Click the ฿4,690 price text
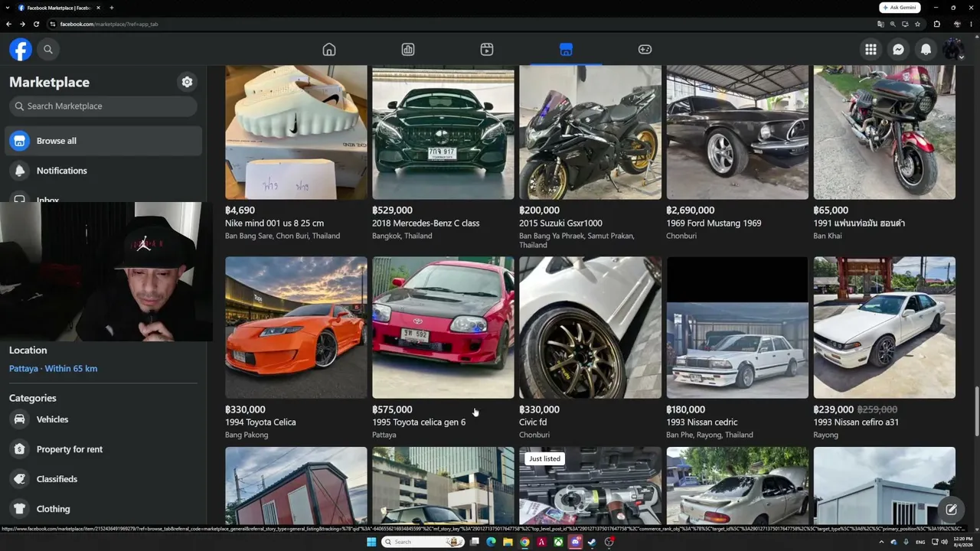The image size is (980, 551). pos(240,210)
